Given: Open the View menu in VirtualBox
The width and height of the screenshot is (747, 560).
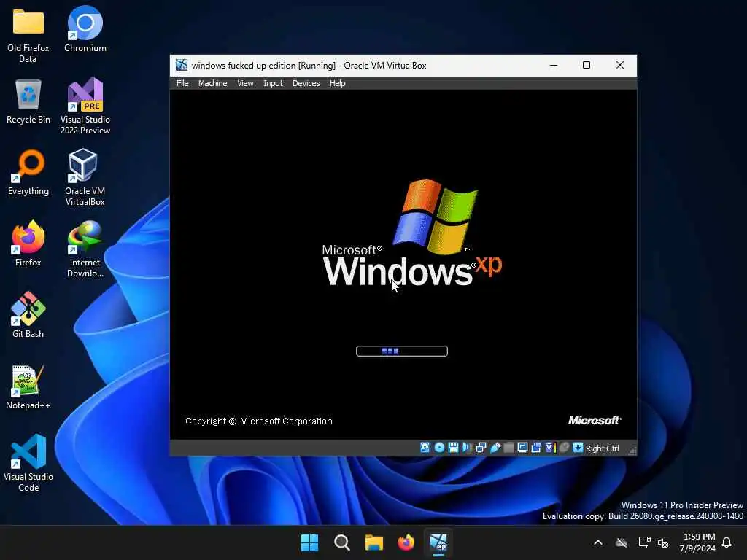Looking at the screenshot, I should [x=245, y=83].
